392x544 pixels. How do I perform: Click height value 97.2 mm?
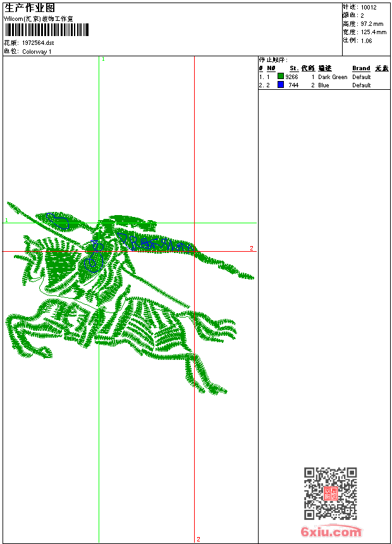click(372, 24)
